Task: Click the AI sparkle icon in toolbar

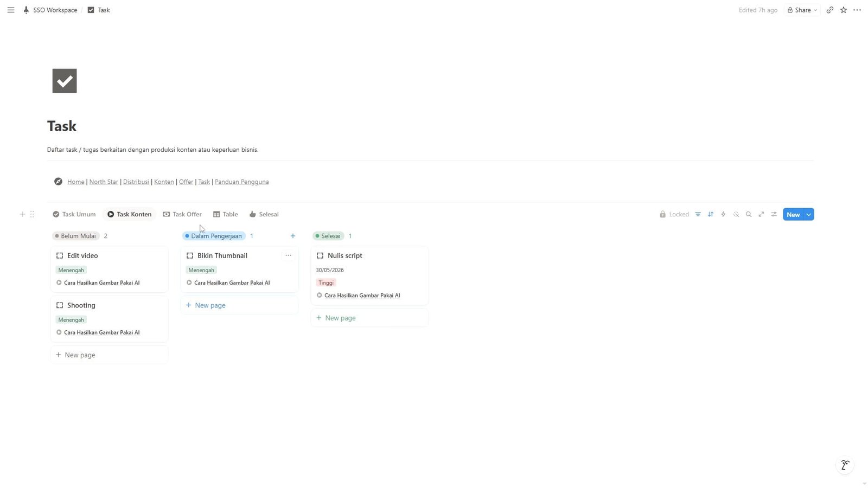Action: pos(736,214)
